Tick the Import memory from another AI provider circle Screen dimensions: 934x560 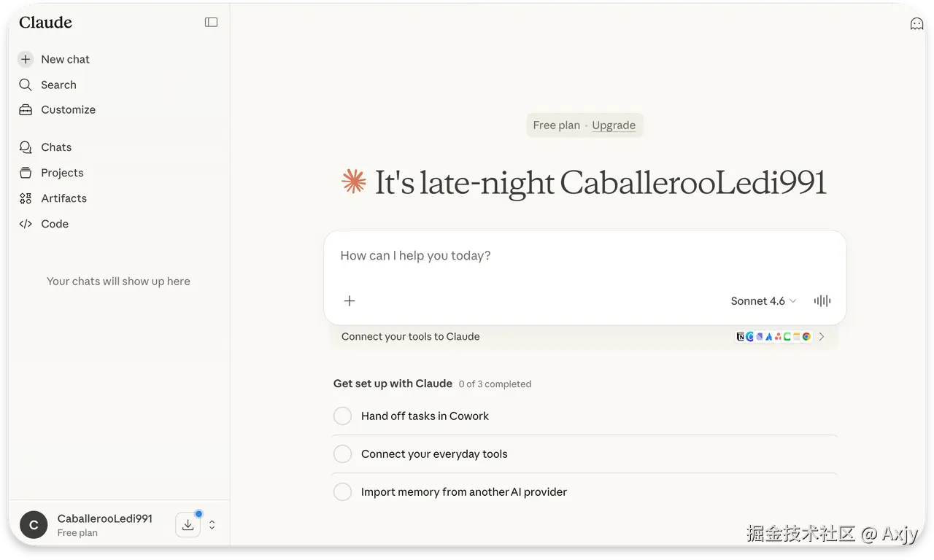342,491
